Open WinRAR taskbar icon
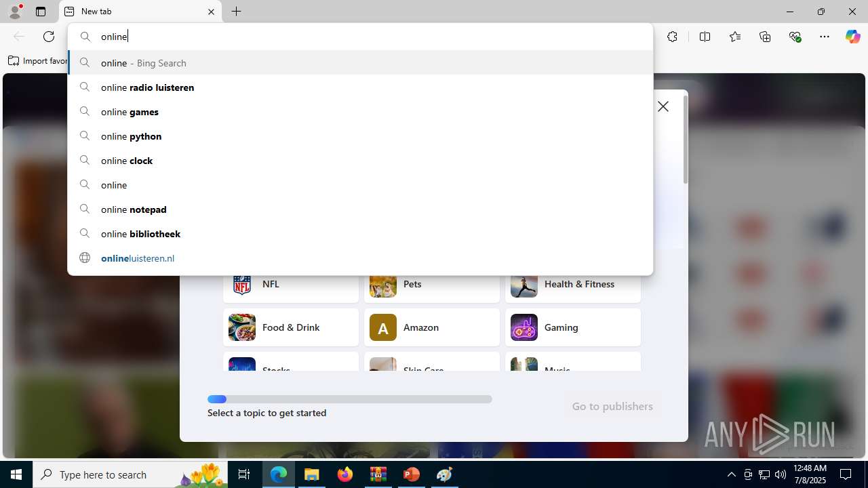This screenshot has height=488, width=868. [x=378, y=474]
